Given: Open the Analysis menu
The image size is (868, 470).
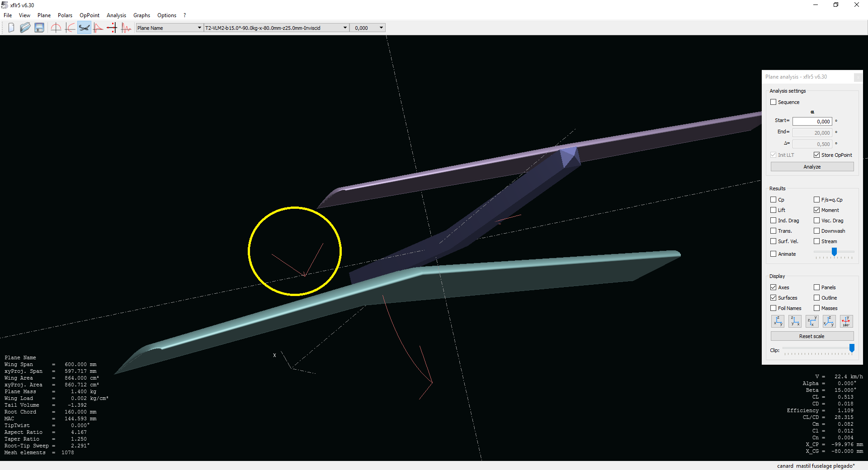Looking at the screenshot, I should pos(116,15).
